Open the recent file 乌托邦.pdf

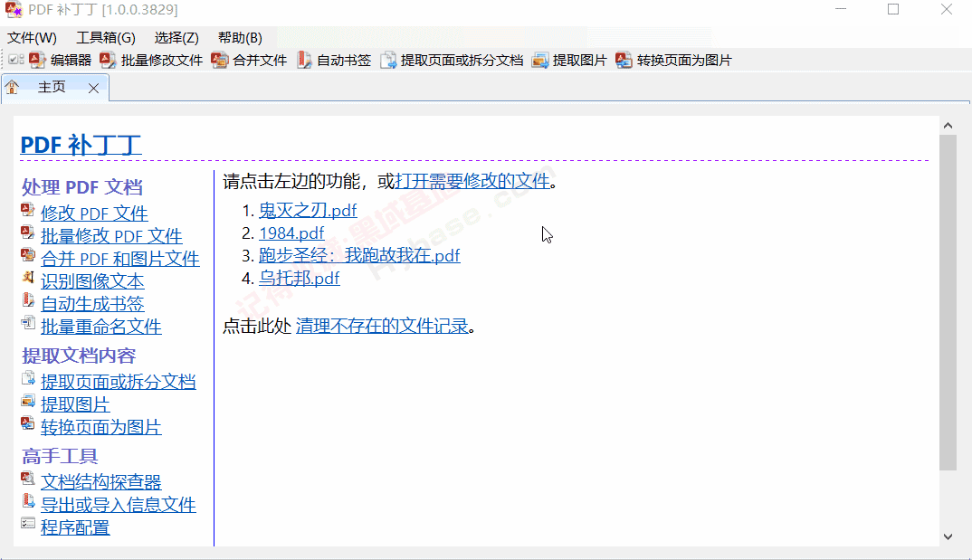pos(300,278)
